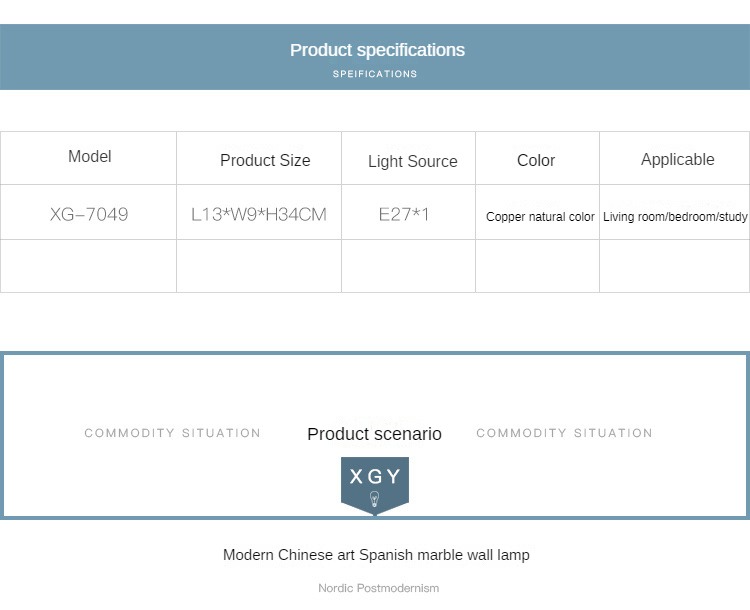Screen dimensions: 750x610
Task: Click the Product scenario heading
Action: (374, 434)
